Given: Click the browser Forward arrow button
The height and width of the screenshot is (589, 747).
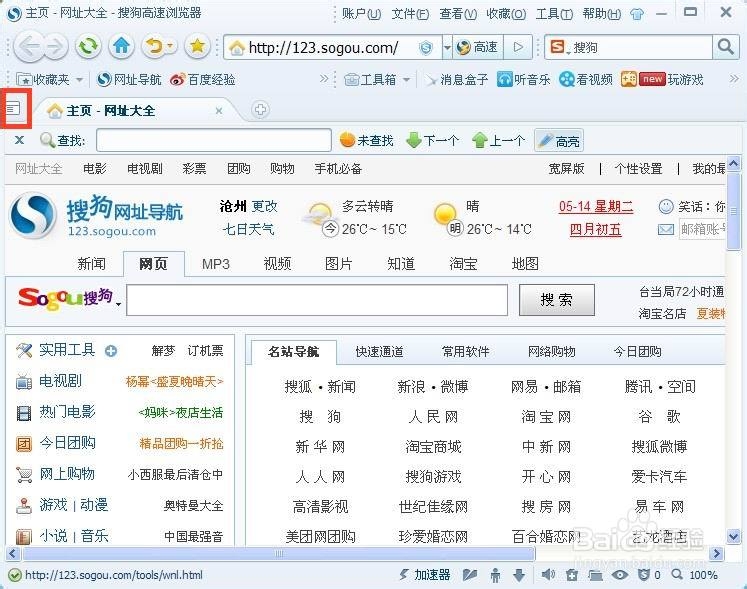Looking at the screenshot, I should [55, 47].
